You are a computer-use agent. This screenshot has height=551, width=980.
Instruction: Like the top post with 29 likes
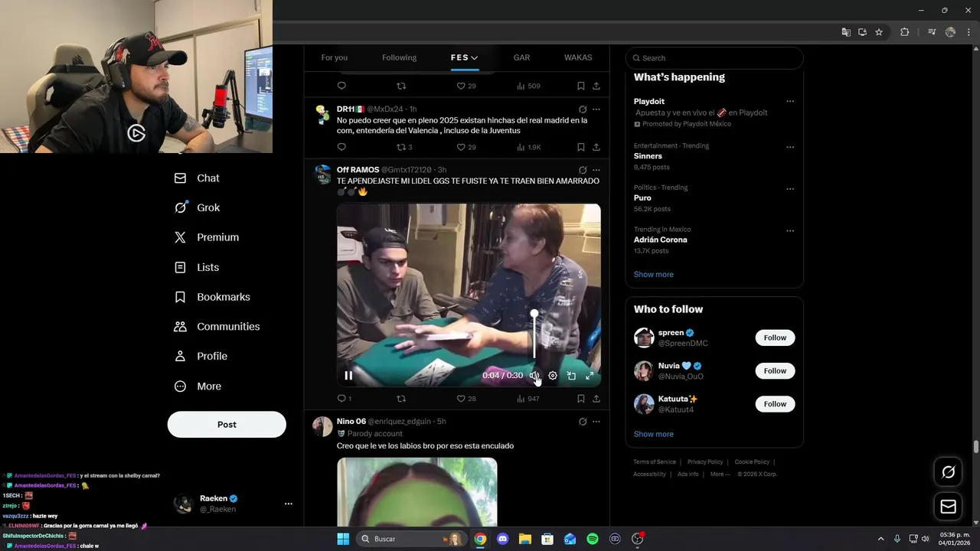click(x=461, y=86)
